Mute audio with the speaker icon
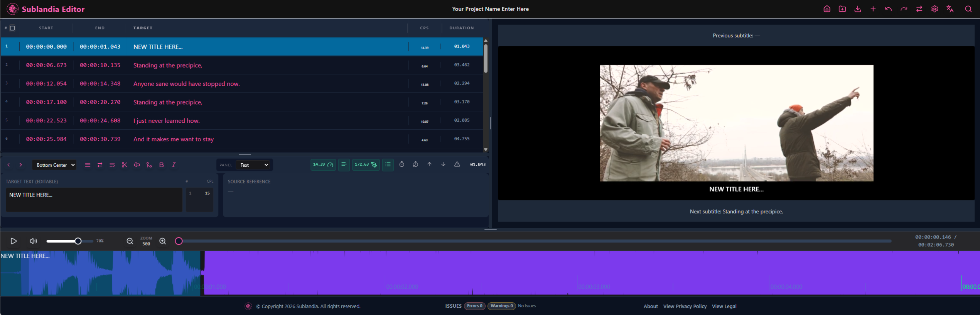The image size is (980, 315). point(34,241)
